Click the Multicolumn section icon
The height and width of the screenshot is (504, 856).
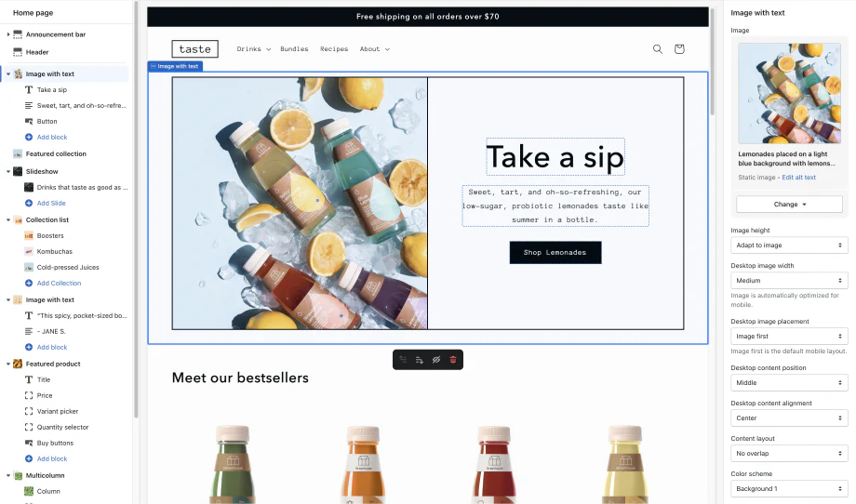click(x=18, y=475)
